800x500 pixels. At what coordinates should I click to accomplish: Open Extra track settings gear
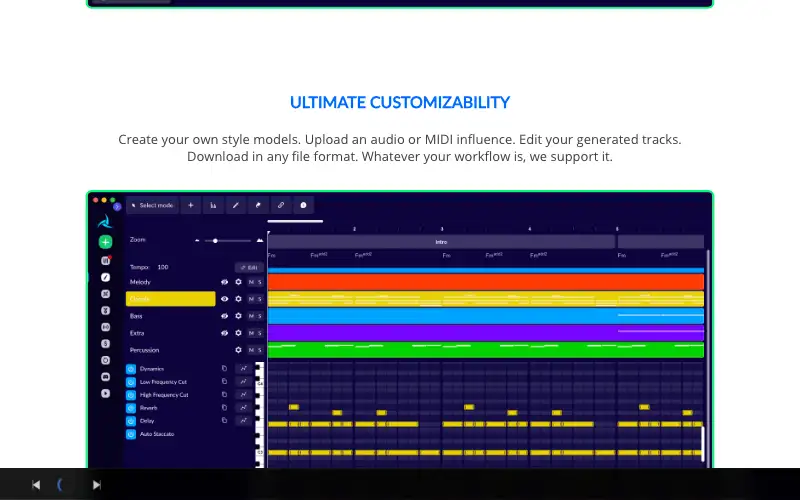click(238, 333)
